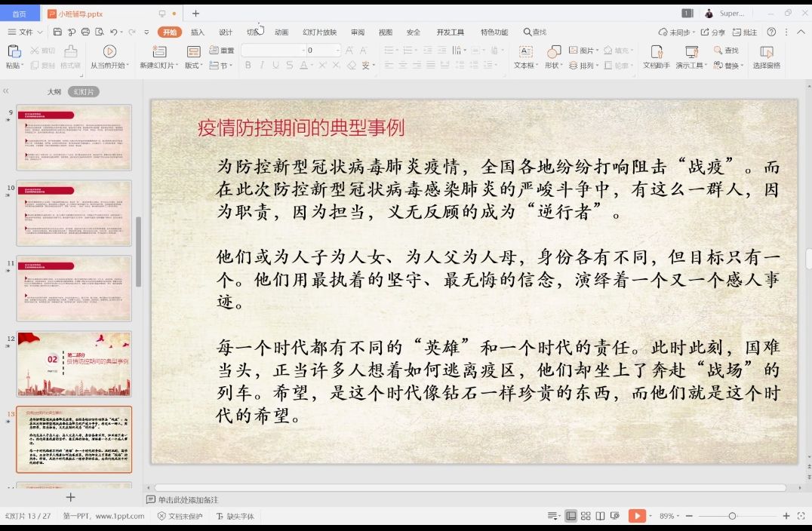
Task: Click the Print icon in quick toolbar
Action: pos(85,32)
